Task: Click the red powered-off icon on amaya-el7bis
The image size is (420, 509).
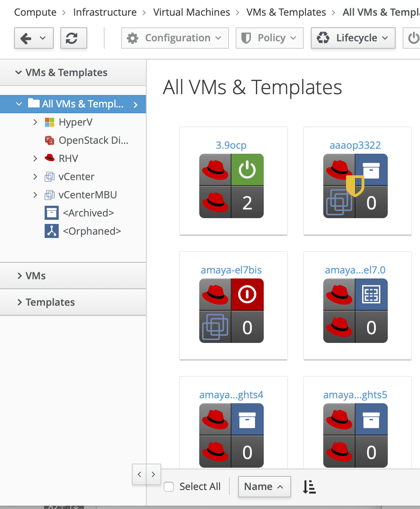Action: 247,295
